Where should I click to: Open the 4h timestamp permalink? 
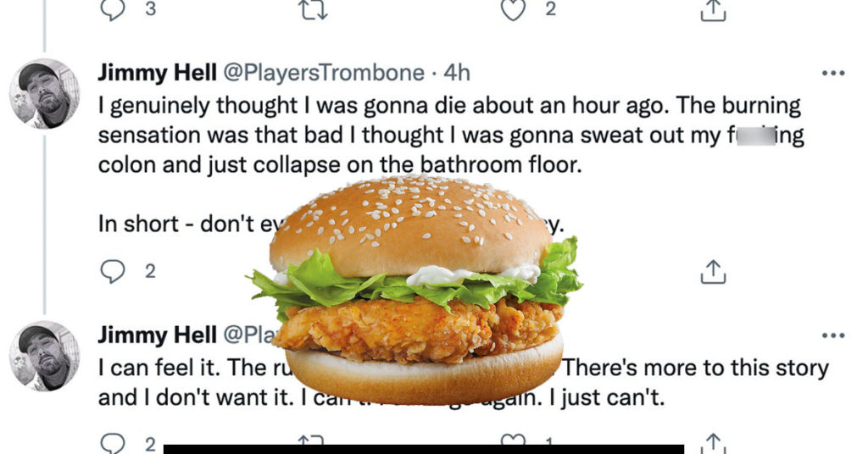tap(457, 73)
